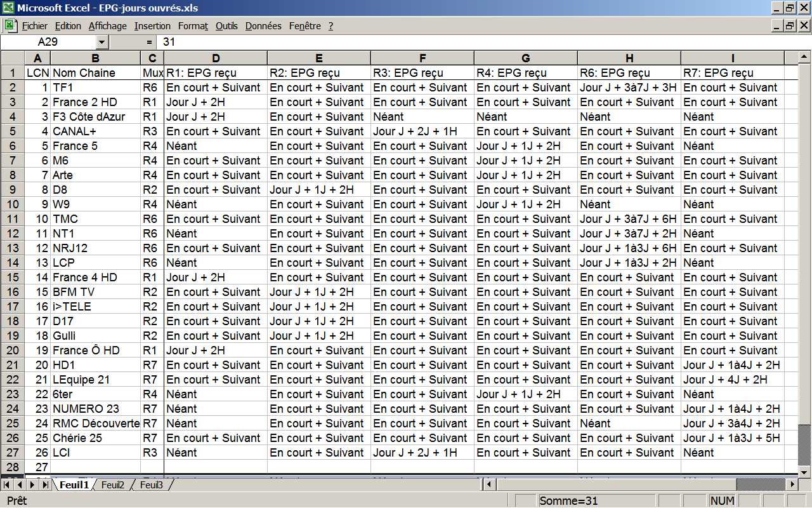Open the Données menu

(x=263, y=26)
